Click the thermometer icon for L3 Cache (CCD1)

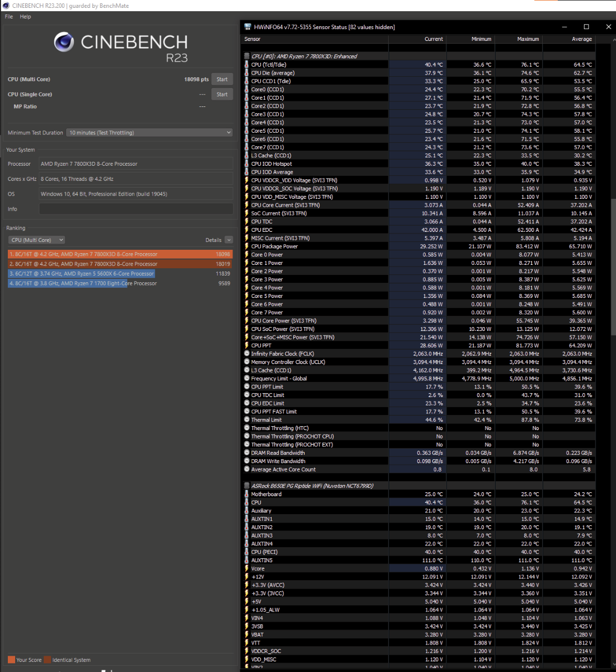246,156
